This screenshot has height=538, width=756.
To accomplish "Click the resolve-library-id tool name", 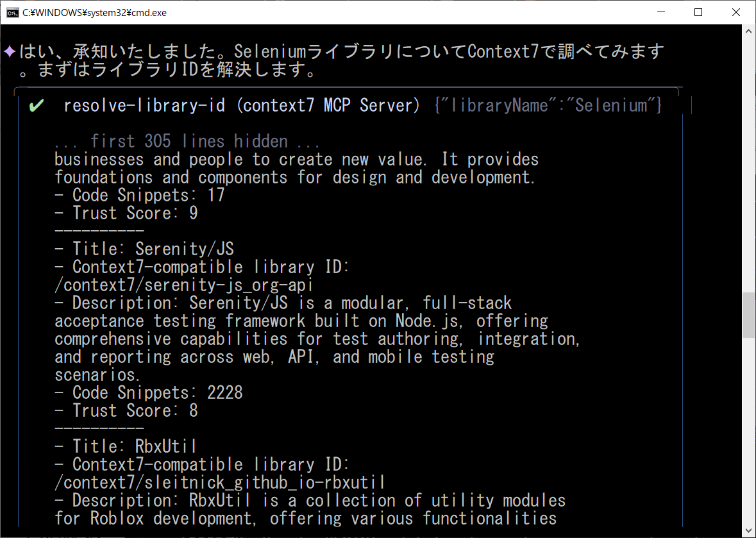I will tap(144, 106).
